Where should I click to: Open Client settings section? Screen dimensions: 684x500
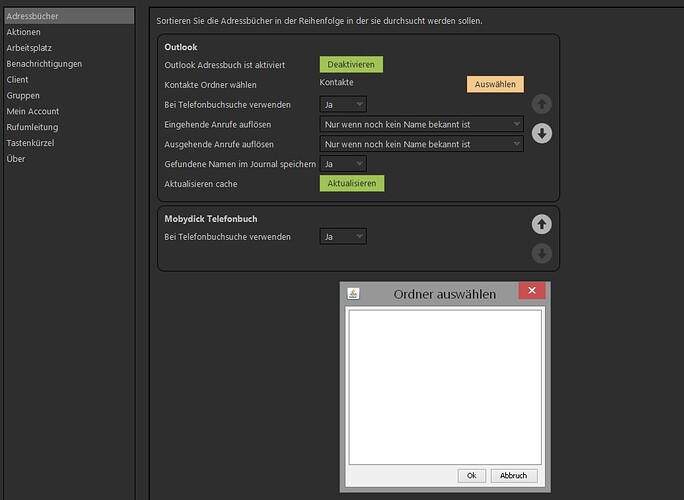pos(17,79)
